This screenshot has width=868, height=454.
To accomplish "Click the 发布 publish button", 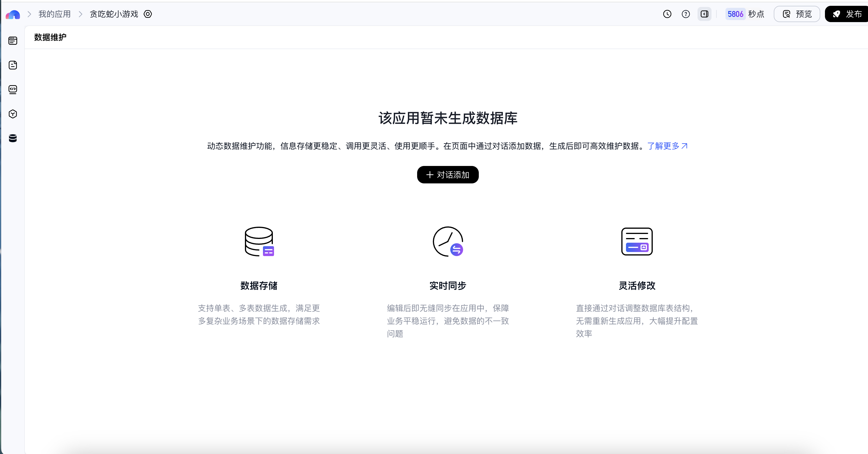I will (x=847, y=14).
